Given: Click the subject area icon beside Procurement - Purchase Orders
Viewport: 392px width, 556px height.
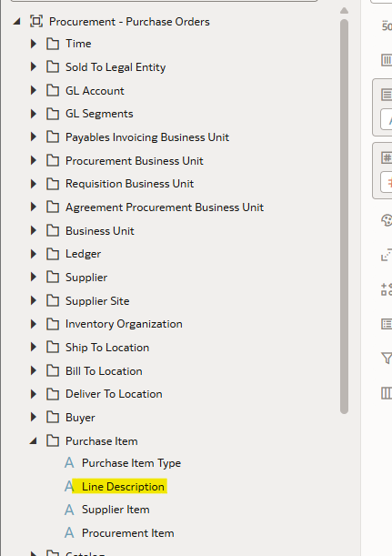Looking at the screenshot, I should coord(36,21).
